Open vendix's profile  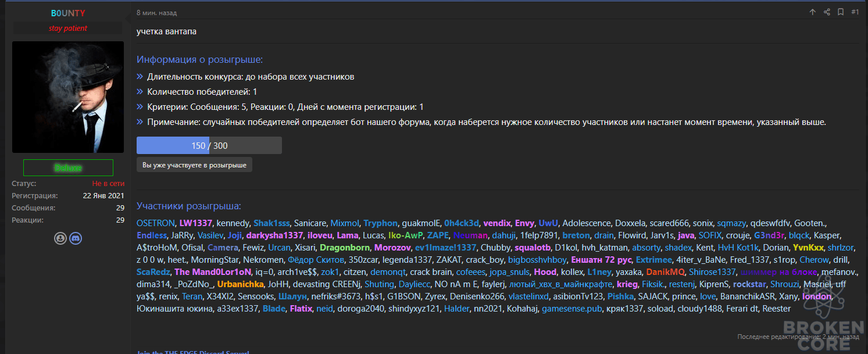[496, 223]
